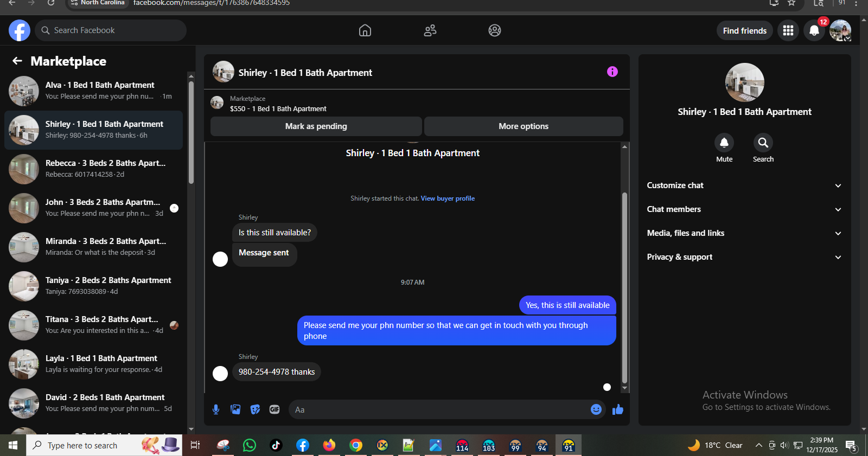The height and width of the screenshot is (456, 868).
Task: Open John 3 Beds 2 Baths chat
Action: 93,208
